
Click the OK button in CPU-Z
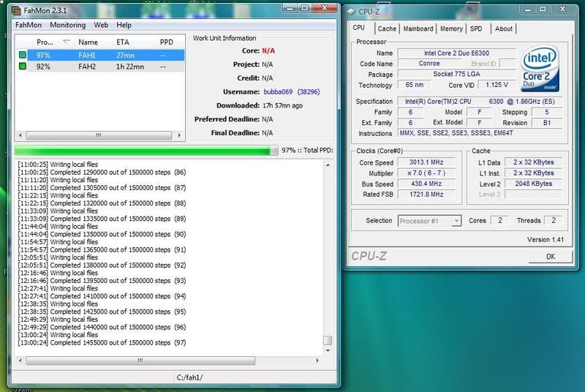[x=551, y=257]
